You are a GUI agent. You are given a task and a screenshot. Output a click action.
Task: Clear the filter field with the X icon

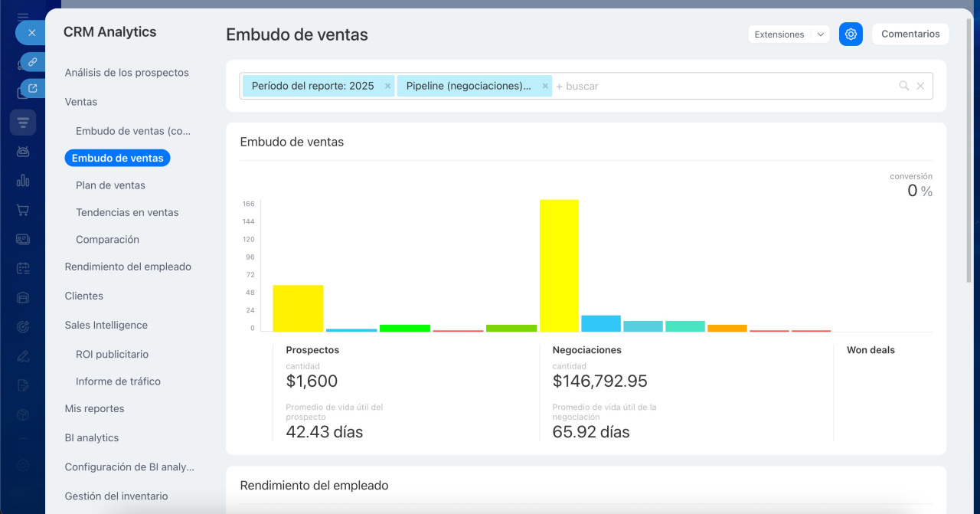[920, 86]
